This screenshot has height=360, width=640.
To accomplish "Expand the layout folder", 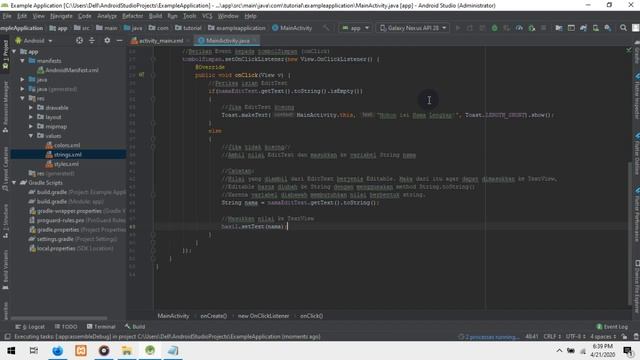I will click(x=31, y=117).
